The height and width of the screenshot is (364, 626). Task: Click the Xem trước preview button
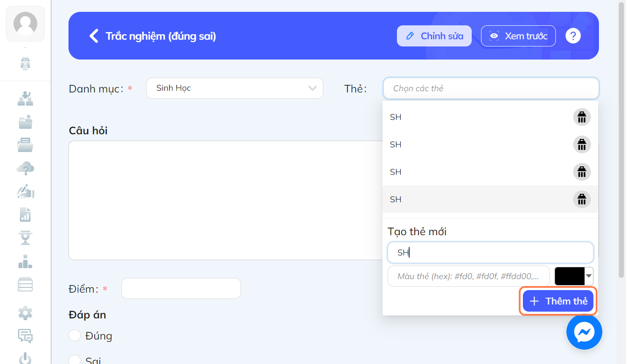[x=518, y=36]
